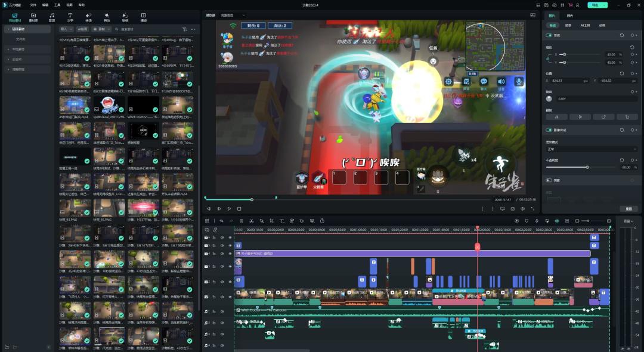Select the scissors split tool in timeline toolbar

[x=252, y=221]
